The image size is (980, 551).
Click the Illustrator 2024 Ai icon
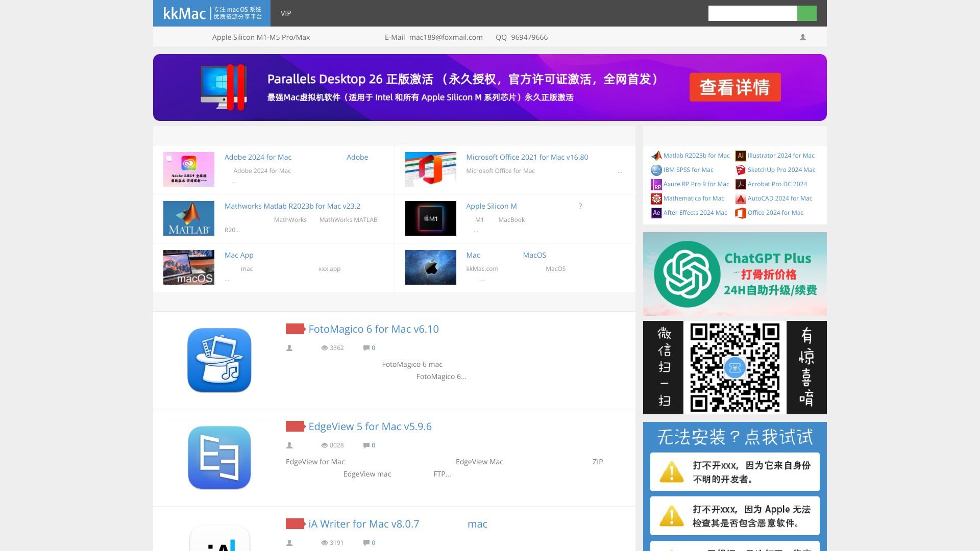coord(741,156)
